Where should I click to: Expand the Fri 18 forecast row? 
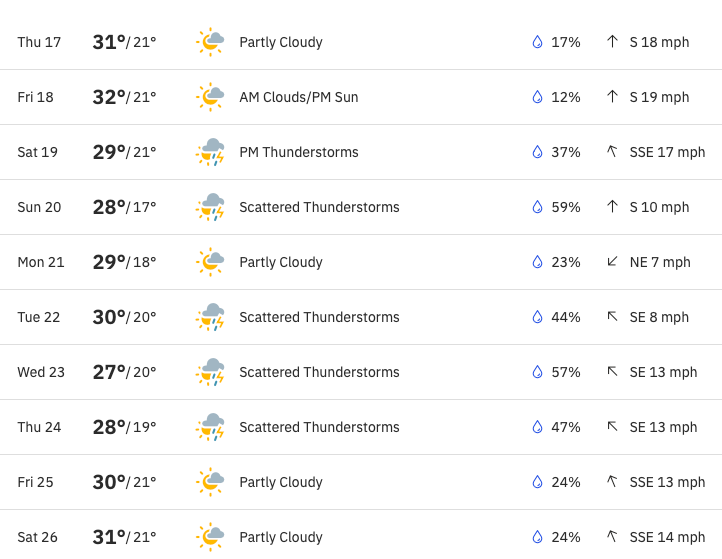361,97
